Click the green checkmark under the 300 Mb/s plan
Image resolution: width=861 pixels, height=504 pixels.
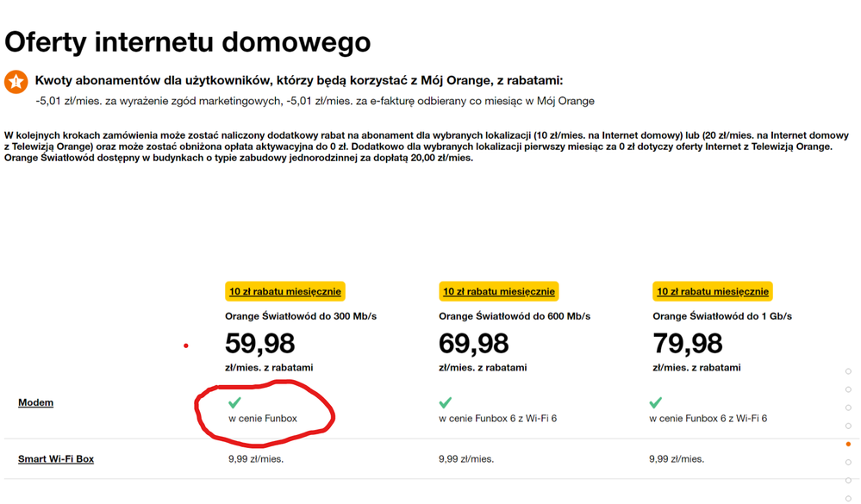(x=234, y=402)
